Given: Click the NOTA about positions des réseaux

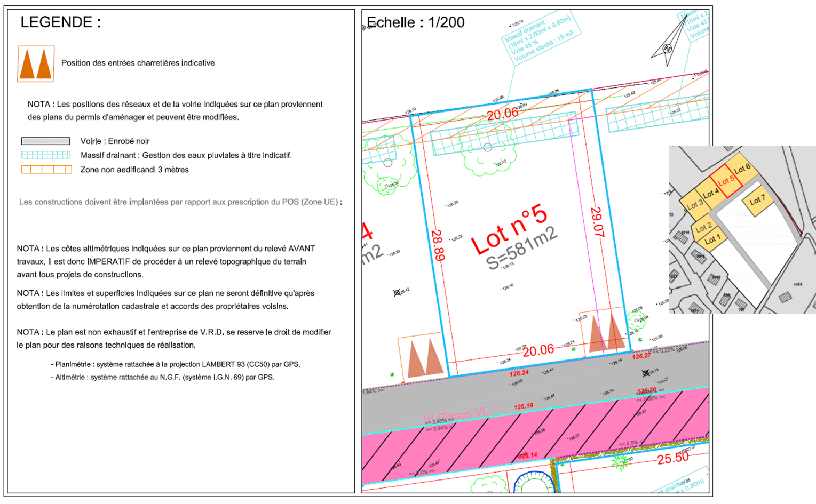Looking at the screenshot, I should tap(175, 110).
